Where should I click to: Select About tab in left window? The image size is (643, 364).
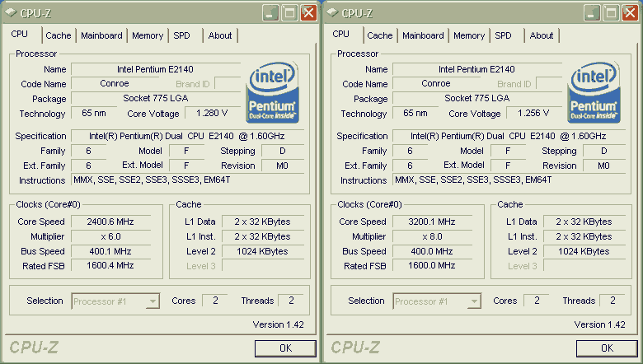click(220, 35)
